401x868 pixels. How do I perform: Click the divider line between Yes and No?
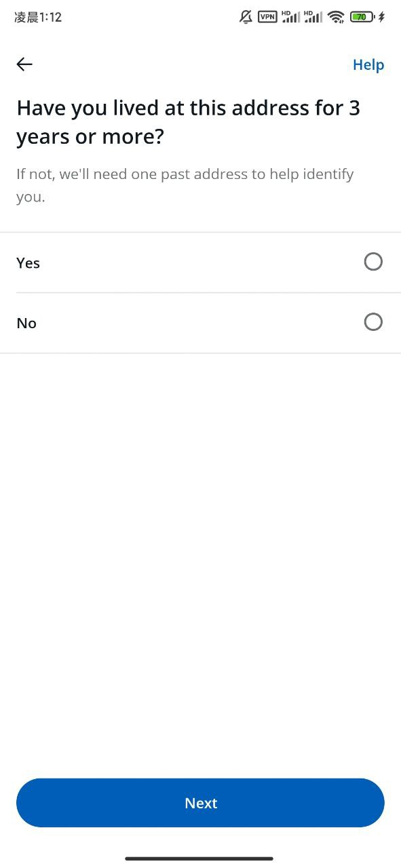(208, 293)
